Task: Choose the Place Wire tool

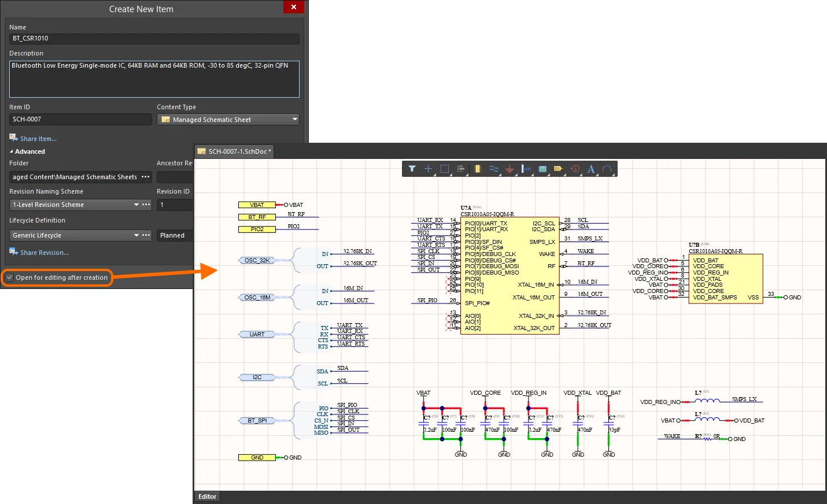Action: (x=493, y=169)
